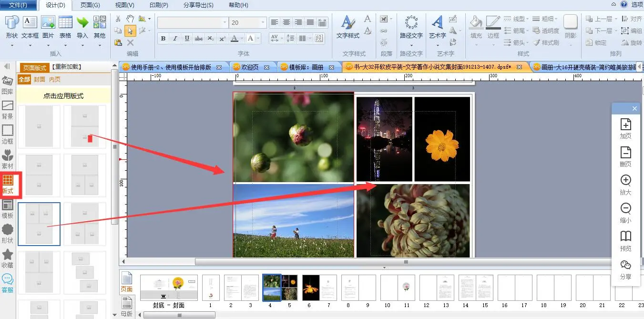Toggle italic text formatting
Image resolution: width=644 pixels, height=319 pixels.
coord(175,39)
